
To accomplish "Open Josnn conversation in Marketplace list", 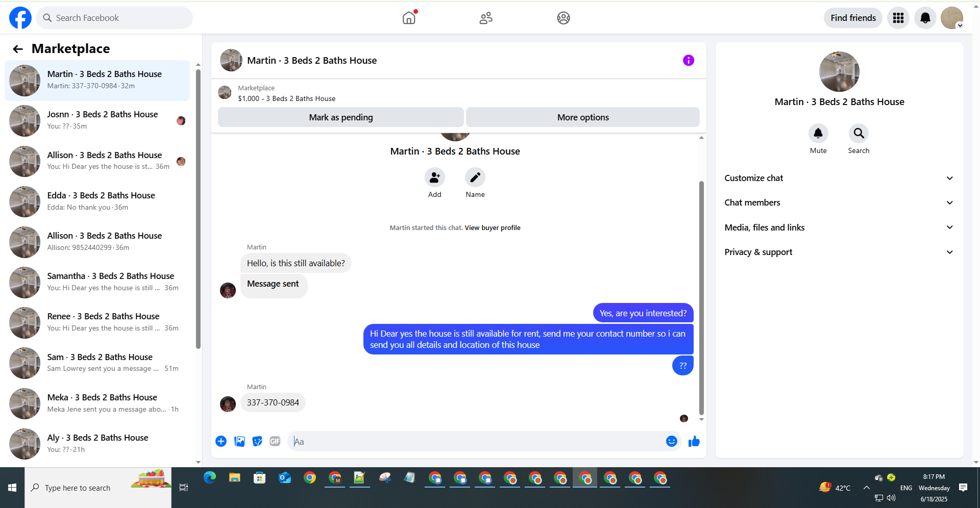I will pos(97,120).
